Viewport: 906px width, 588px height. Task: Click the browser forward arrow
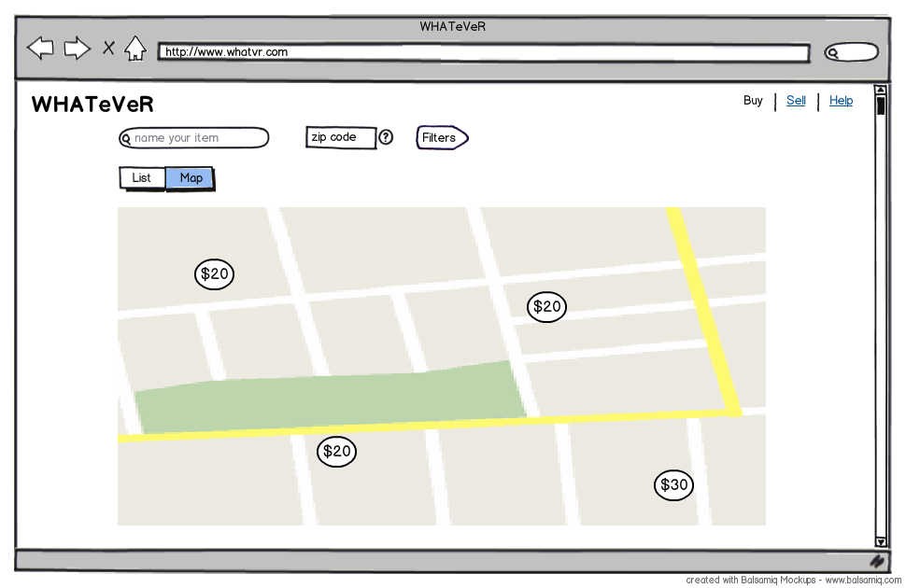77,48
